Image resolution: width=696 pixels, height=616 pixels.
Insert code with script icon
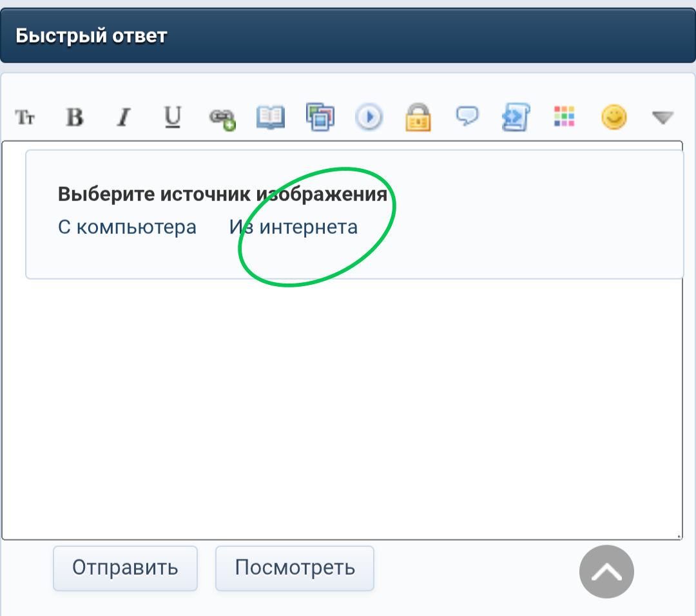pos(516,117)
